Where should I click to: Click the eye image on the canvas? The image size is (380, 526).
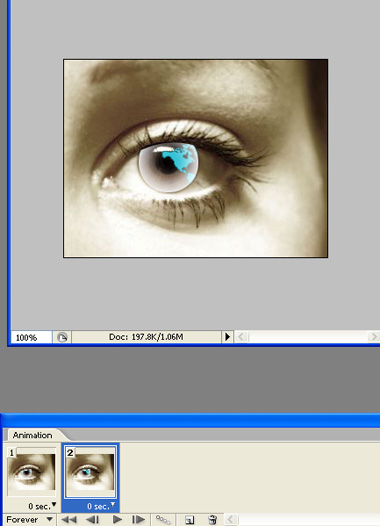point(196,158)
